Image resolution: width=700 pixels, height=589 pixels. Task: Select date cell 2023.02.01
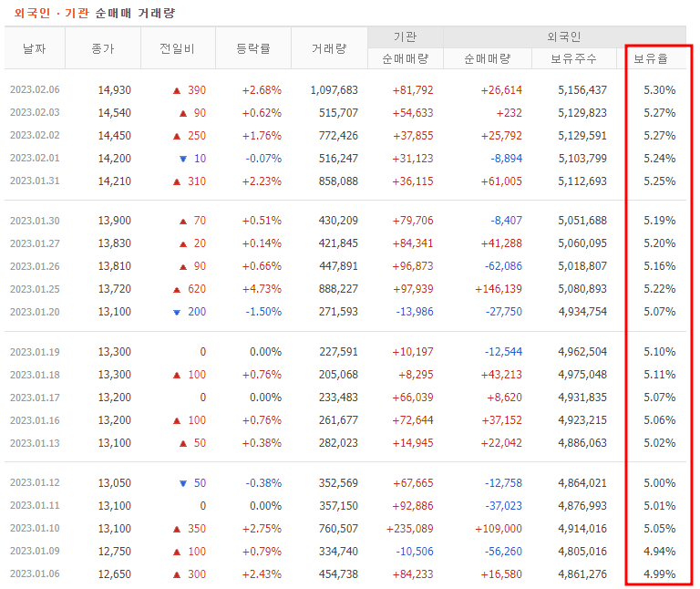(35, 158)
